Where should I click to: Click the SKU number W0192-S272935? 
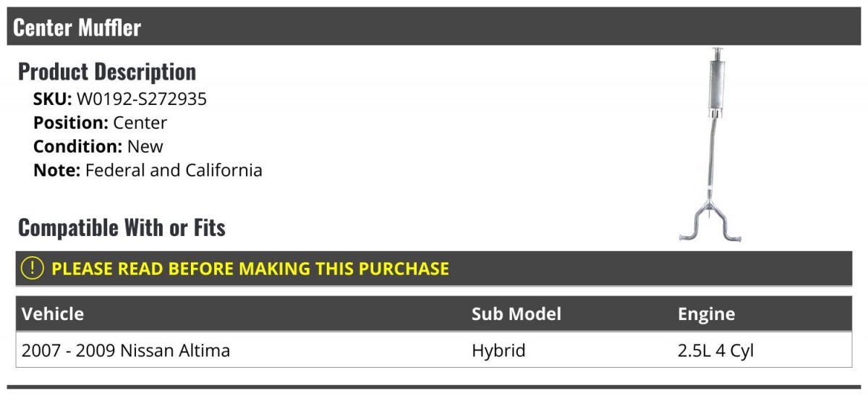point(142,99)
